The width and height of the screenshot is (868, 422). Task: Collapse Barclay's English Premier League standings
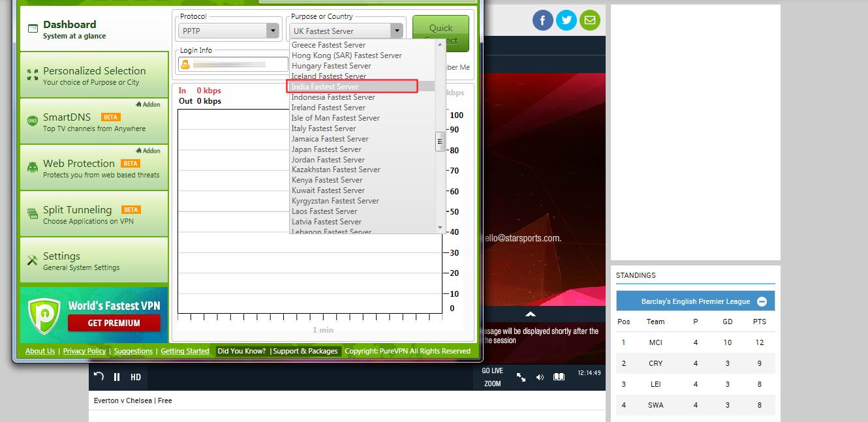(762, 301)
